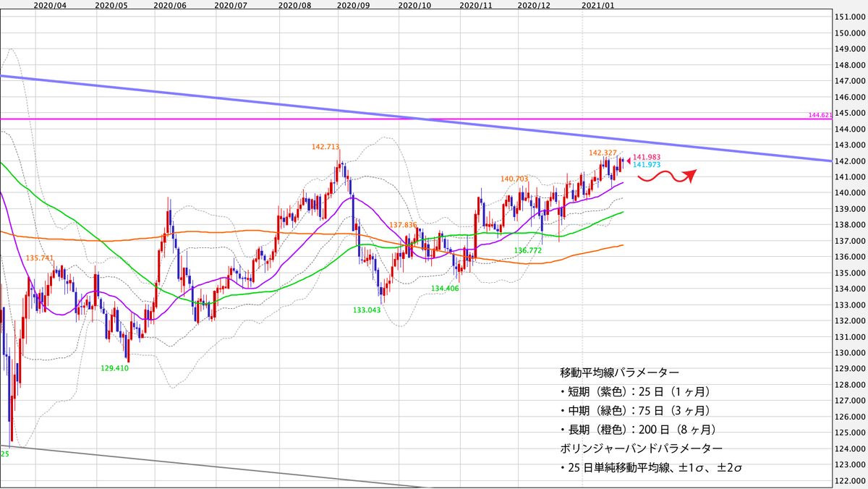The width and height of the screenshot is (868, 489).
Task: Select the 2020/07 date label
Action: point(231,4)
